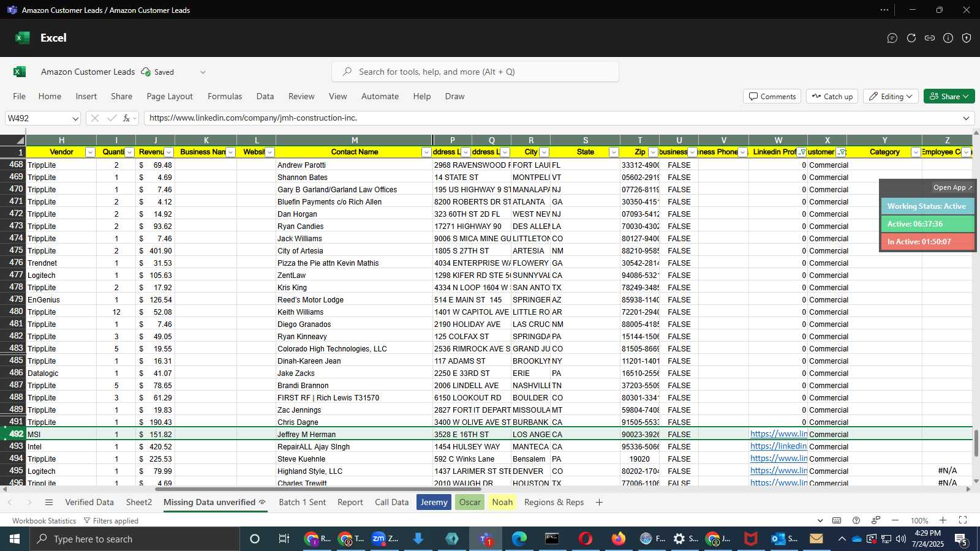This screenshot has width=980, height=551.
Task: Copy the tab link with the chain icon
Action: point(930,38)
